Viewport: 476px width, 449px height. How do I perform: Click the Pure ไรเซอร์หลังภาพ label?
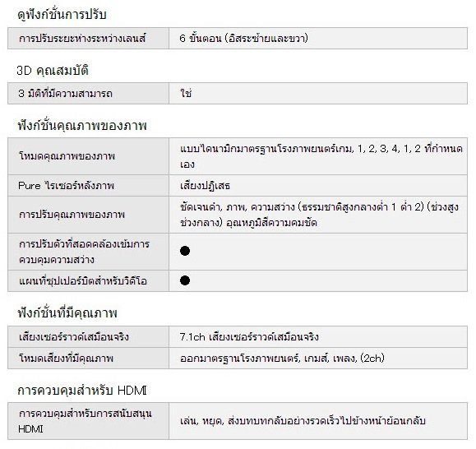[66, 185]
